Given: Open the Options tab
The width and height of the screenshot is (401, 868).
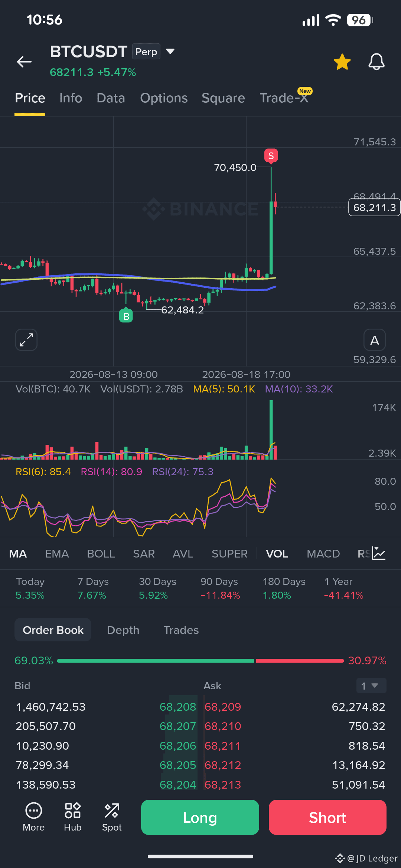Looking at the screenshot, I should point(164,98).
